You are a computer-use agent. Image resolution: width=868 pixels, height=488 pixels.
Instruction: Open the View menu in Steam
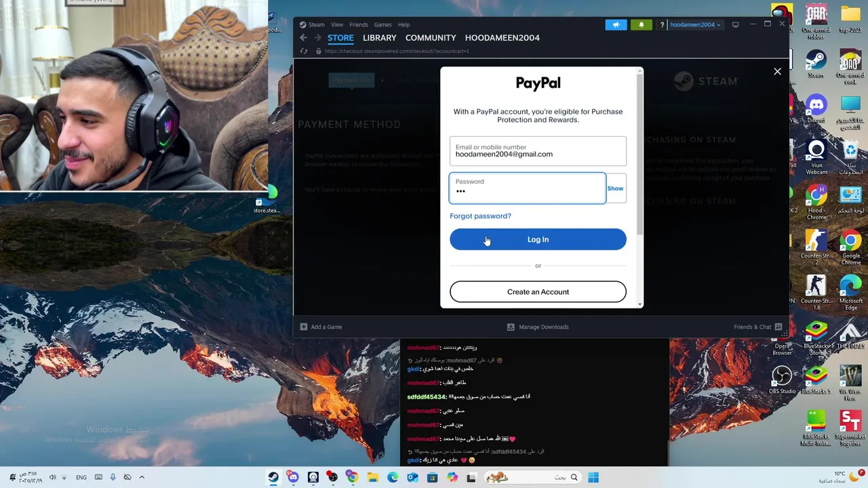pyautogui.click(x=337, y=24)
